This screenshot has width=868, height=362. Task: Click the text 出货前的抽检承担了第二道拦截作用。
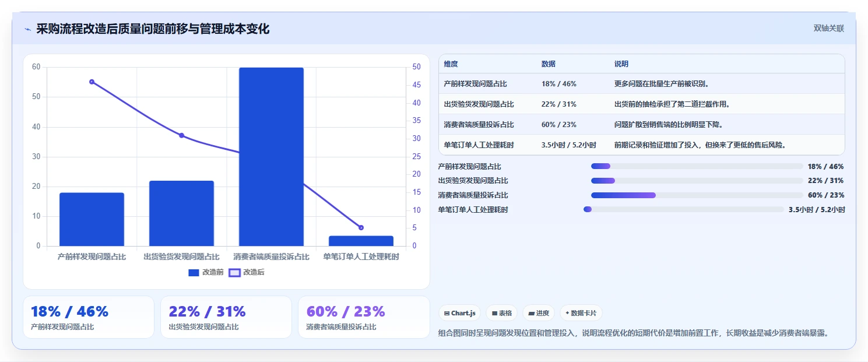(672, 104)
